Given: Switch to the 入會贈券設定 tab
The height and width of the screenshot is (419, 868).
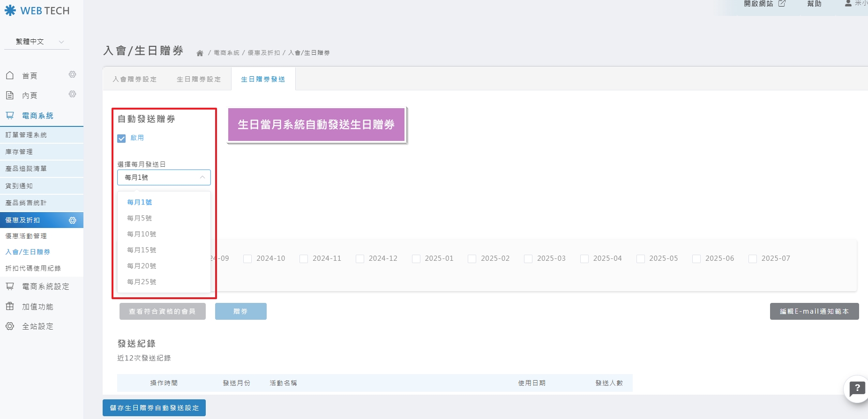Looking at the screenshot, I should click(x=135, y=79).
